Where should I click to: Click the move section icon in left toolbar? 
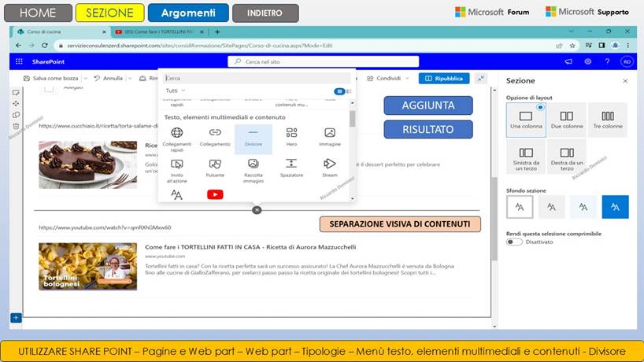(x=16, y=103)
